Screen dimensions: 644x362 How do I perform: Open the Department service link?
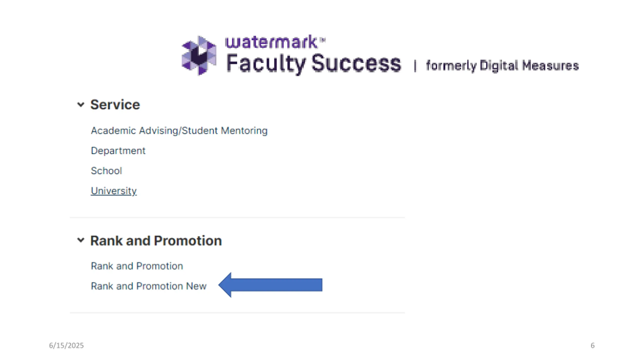coord(118,151)
